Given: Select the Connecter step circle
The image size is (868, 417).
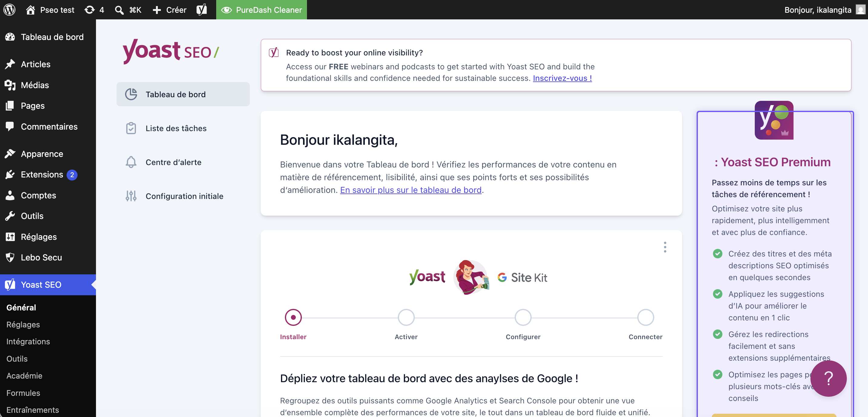Looking at the screenshot, I should coord(645,317).
